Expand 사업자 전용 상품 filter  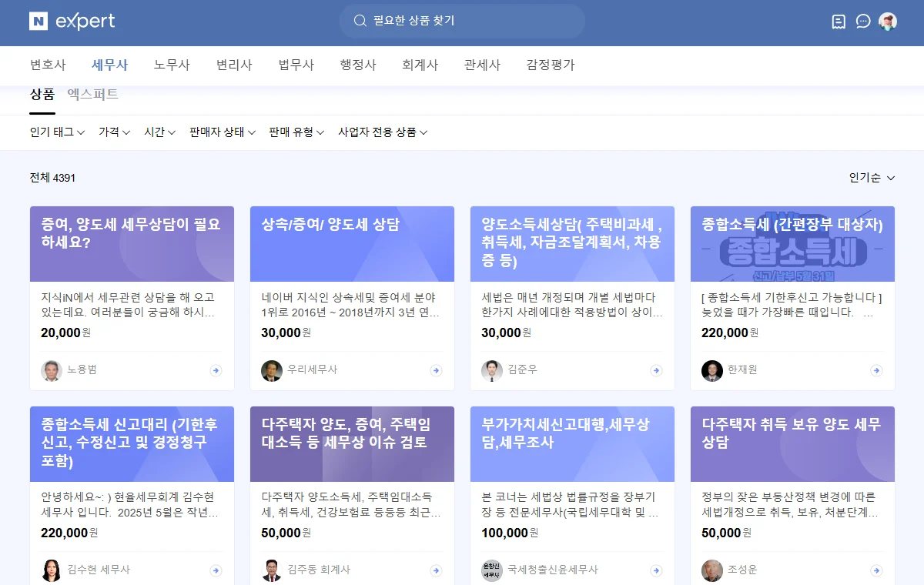[382, 132]
